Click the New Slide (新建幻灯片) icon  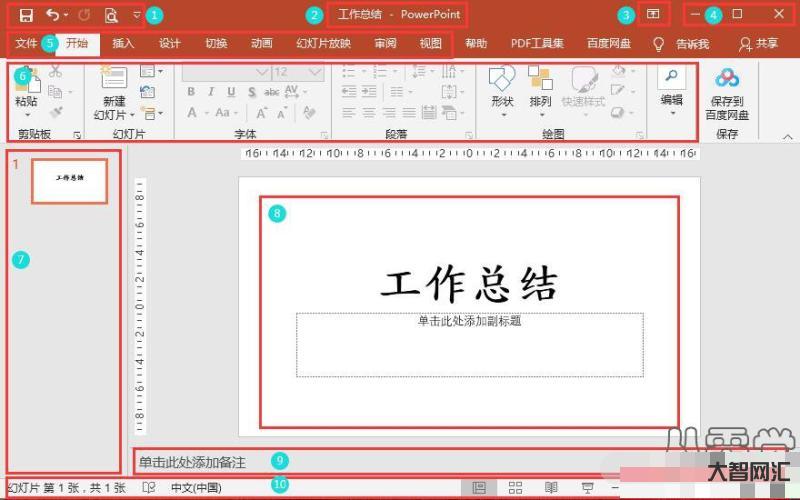click(x=114, y=82)
